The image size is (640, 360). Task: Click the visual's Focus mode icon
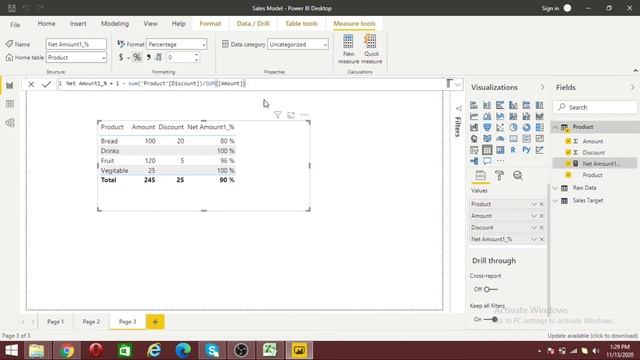291,115
